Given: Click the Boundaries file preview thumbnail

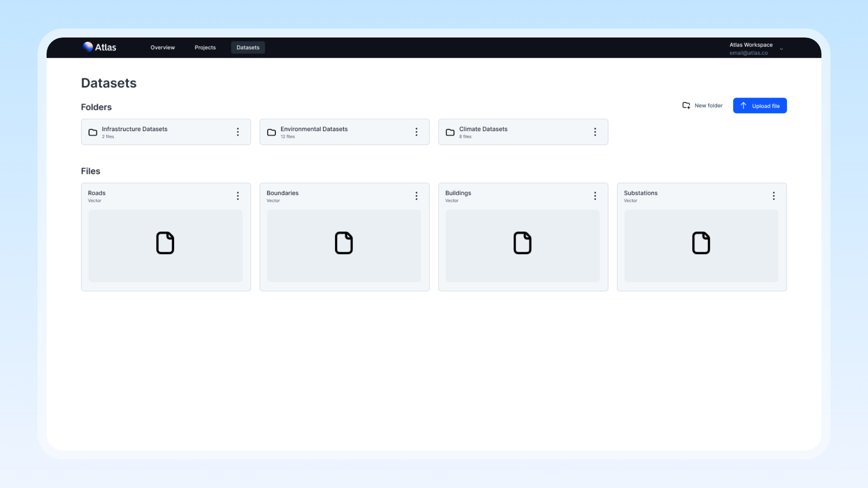Looking at the screenshot, I should (x=344, y=246).
